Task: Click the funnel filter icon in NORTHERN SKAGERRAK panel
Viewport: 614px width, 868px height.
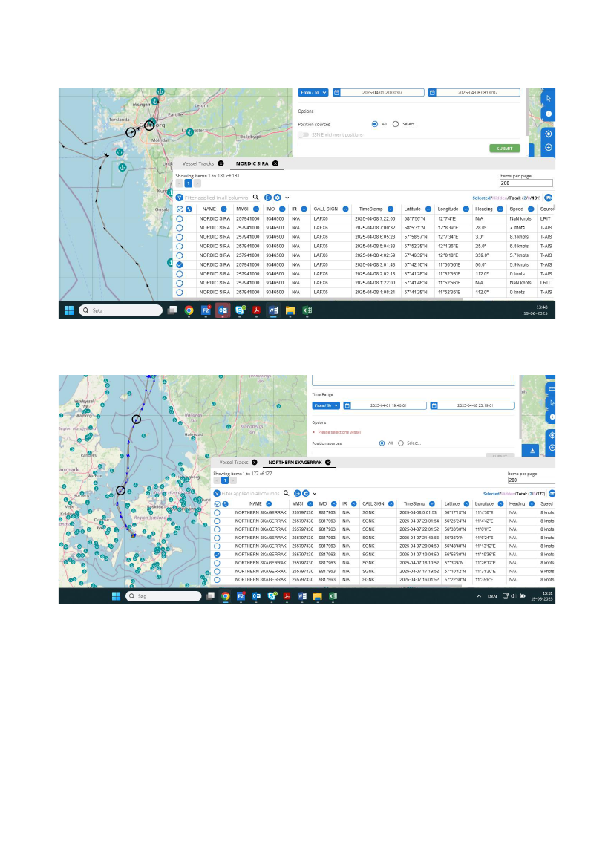Action: 217,493
